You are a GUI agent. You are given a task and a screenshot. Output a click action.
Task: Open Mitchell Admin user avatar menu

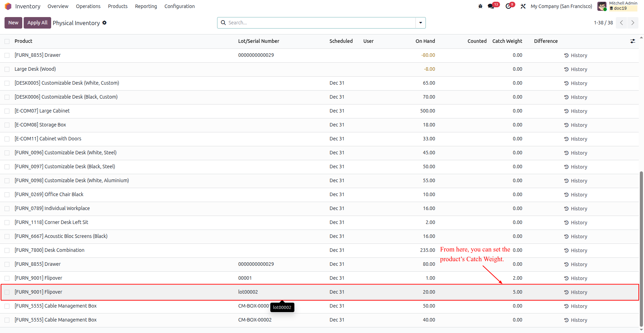(602, 6)
